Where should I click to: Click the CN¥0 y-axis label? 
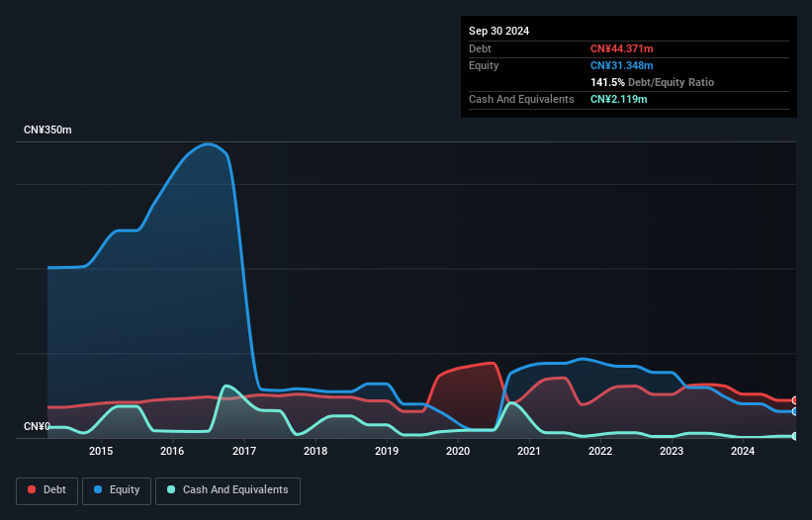37,426
